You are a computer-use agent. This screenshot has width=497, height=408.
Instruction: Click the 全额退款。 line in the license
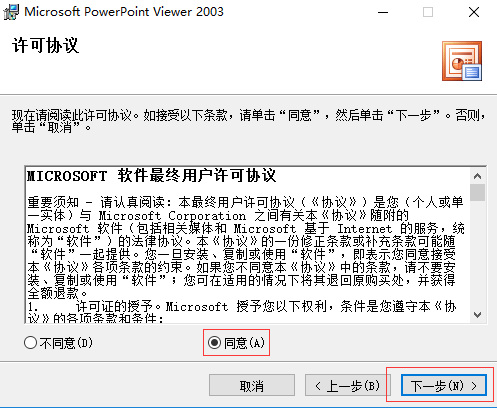pos(58,293)
